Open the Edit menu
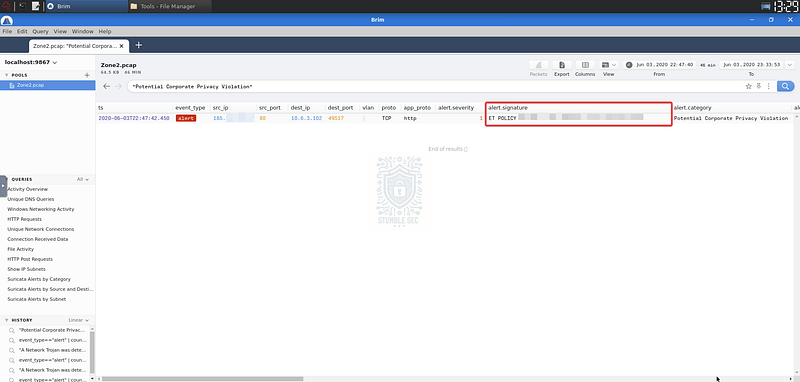 pos(22,31)
